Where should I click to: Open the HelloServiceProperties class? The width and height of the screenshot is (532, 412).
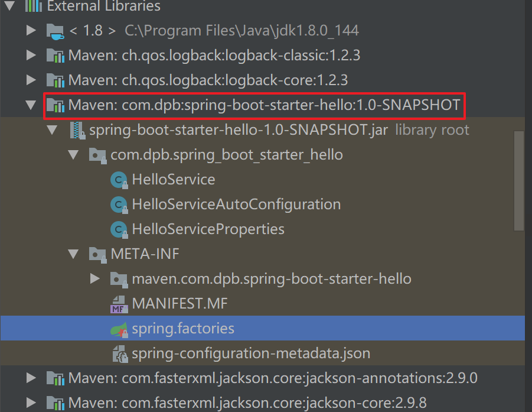(208, 229)
